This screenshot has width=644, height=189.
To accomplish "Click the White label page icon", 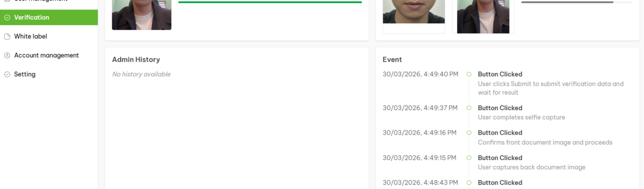I will pos(7,36).
